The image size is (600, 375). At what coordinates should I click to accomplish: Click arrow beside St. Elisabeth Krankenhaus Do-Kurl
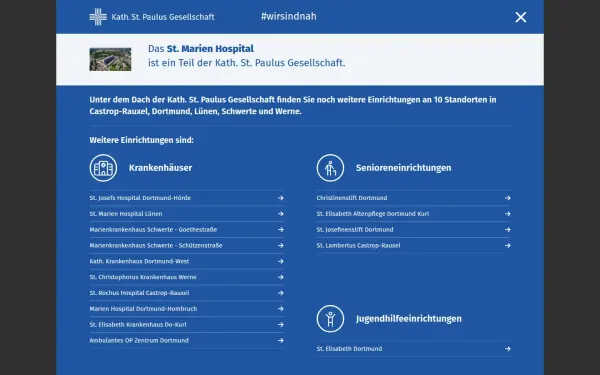(280, 324)
